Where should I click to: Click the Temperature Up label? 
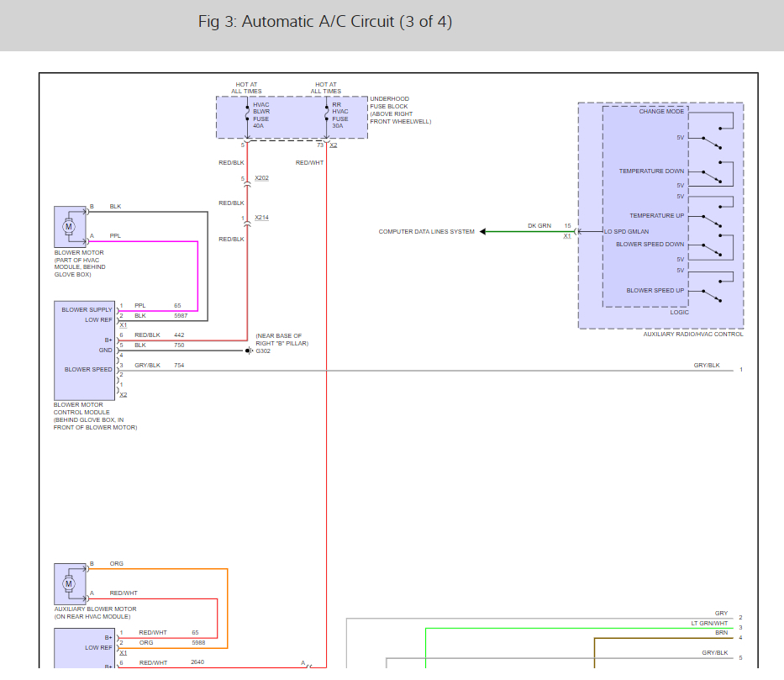point(656,216)
